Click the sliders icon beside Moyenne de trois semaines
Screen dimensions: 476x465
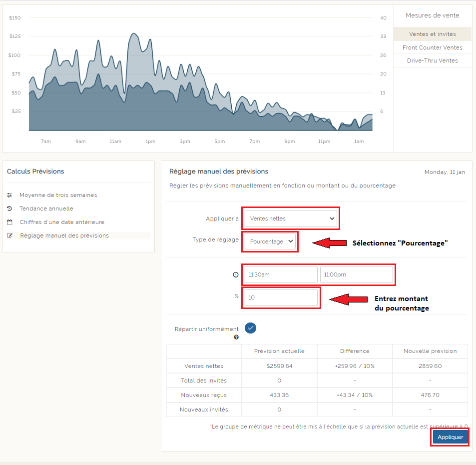pos(9,195)
